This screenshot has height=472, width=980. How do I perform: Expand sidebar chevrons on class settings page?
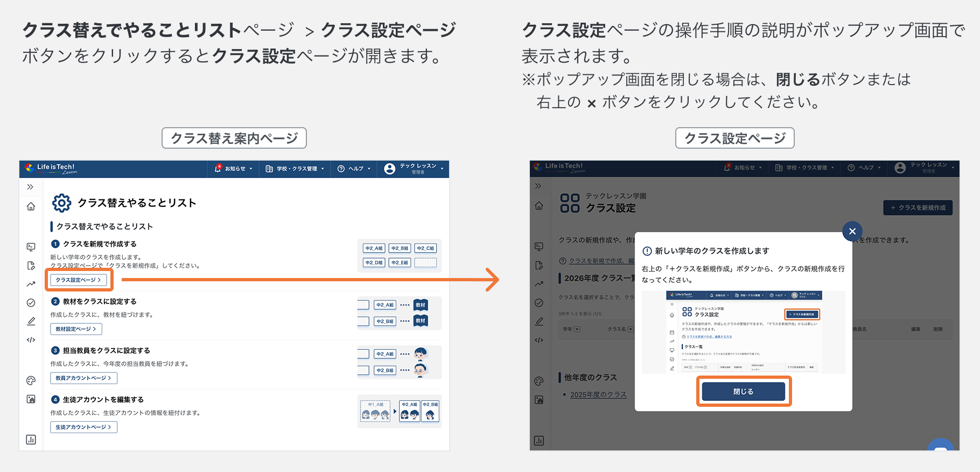click(538, 186)
